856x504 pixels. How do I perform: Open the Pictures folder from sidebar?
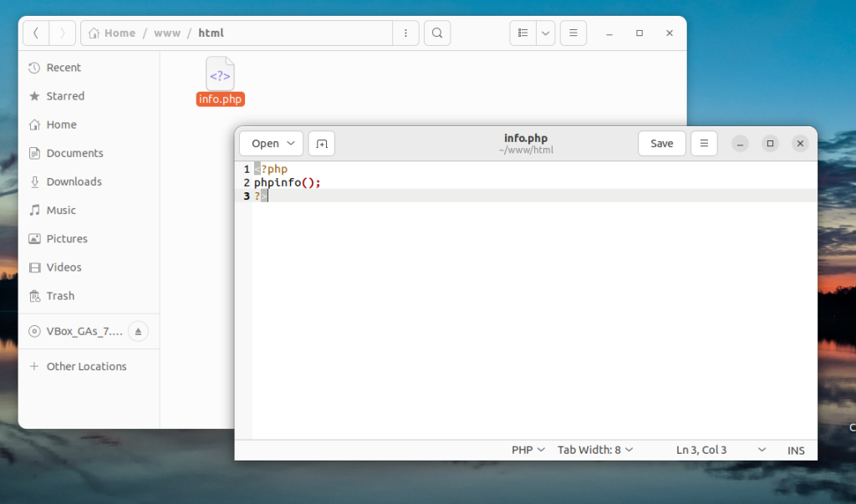[x=66, y=238]
